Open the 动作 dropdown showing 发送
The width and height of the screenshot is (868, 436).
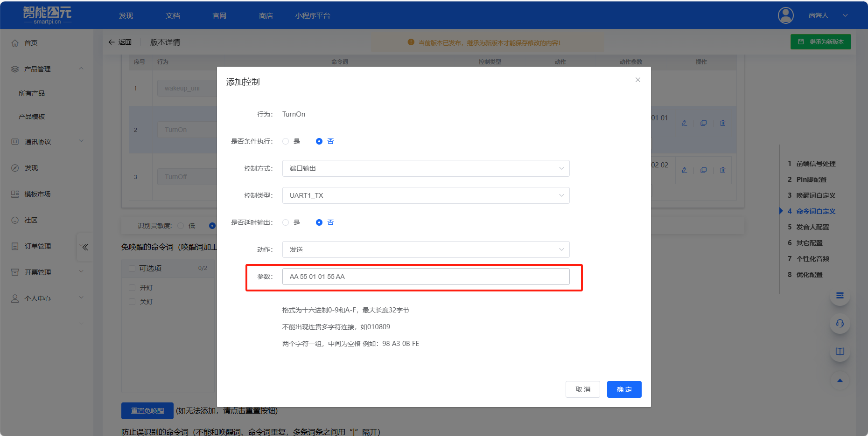[425, 249]
